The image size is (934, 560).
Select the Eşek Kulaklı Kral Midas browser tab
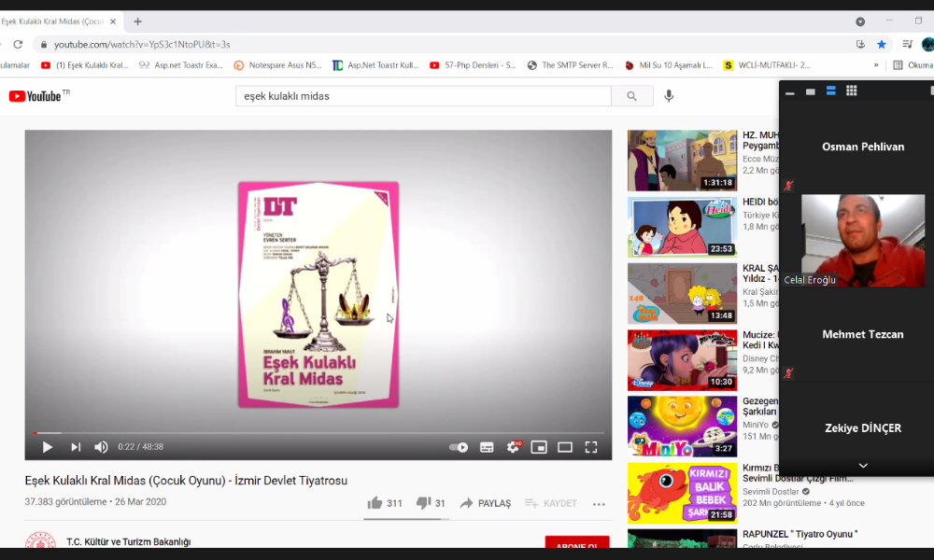tap(52, 21)
